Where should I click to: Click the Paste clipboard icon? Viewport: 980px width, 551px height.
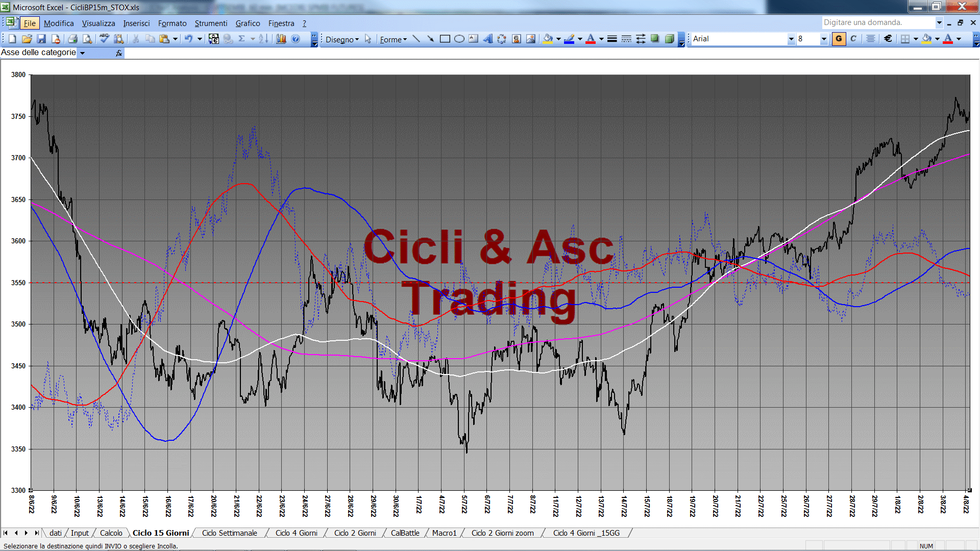click(164, 39)
